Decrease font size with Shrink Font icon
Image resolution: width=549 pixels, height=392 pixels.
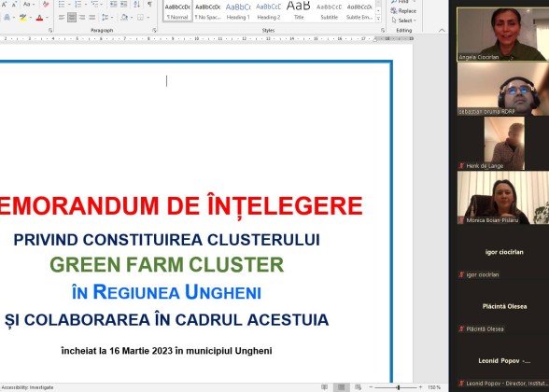point(15,5)
